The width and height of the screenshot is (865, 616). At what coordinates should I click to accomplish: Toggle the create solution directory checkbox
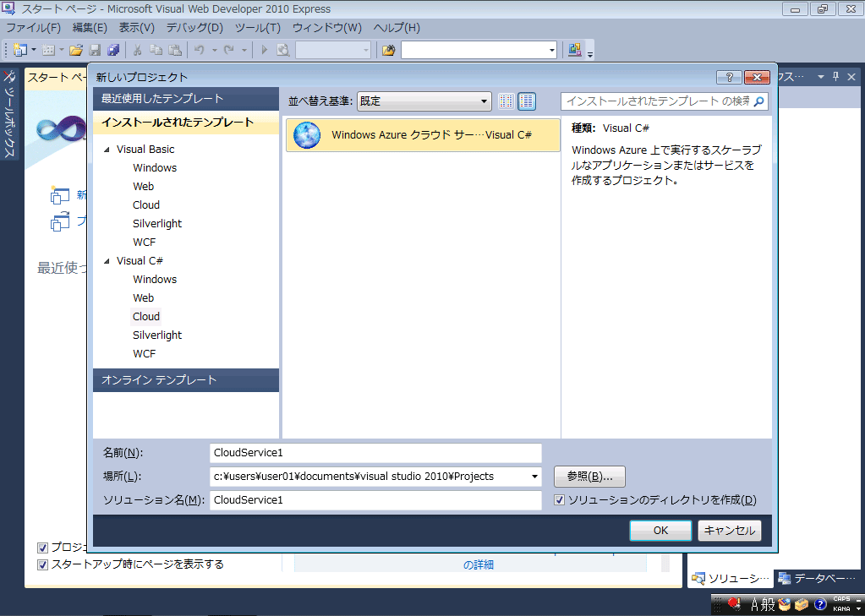tap(560, 500)
